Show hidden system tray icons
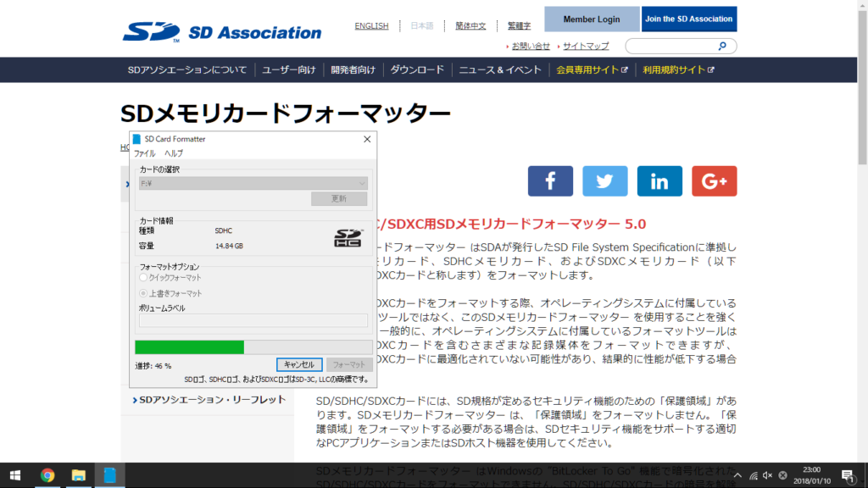 coord(737,475)
